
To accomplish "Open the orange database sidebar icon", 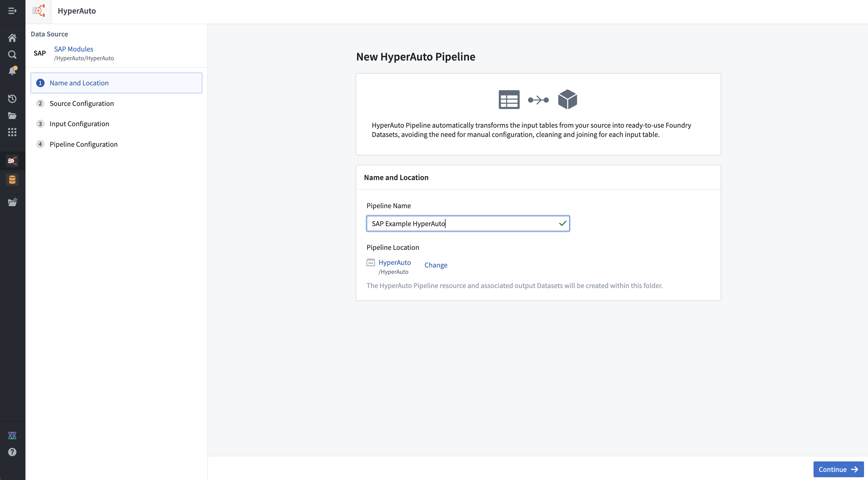I will pos(12,180).
